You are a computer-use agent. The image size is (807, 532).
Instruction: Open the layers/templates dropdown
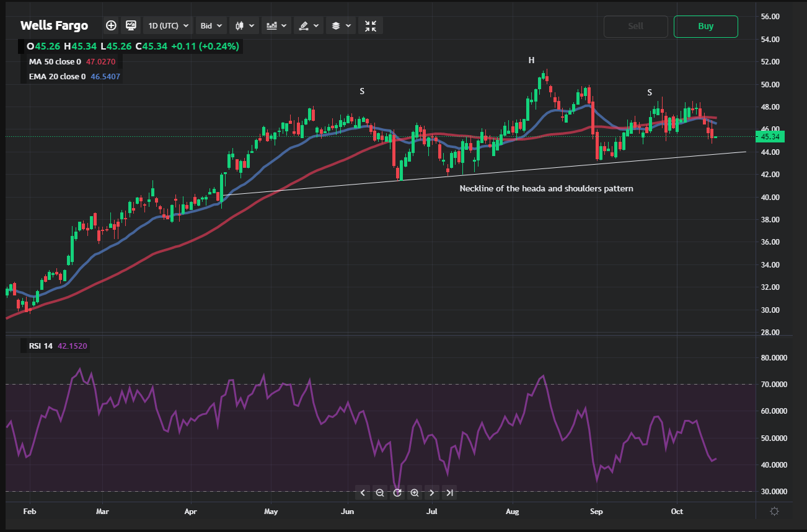pyautogui.click(x=341, y=26)
